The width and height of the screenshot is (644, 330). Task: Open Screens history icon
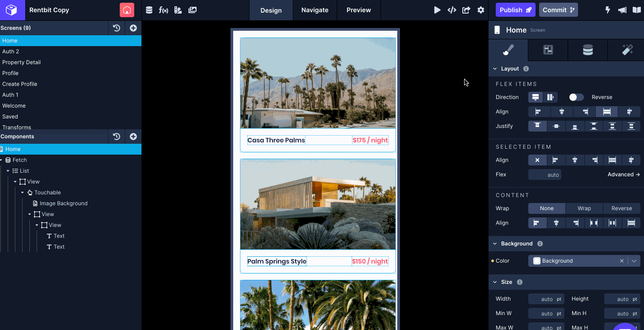pos(117,28)
